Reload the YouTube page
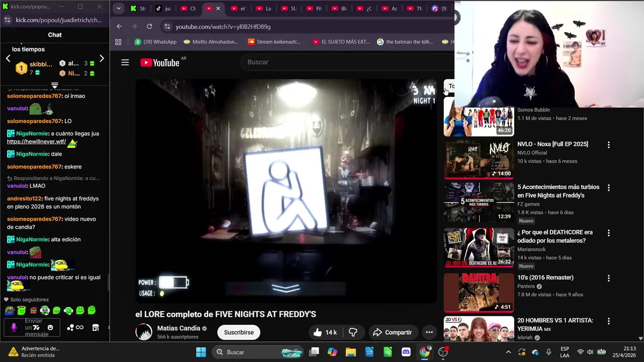Viewport: 644px width, 362px height. coord(149,26)
